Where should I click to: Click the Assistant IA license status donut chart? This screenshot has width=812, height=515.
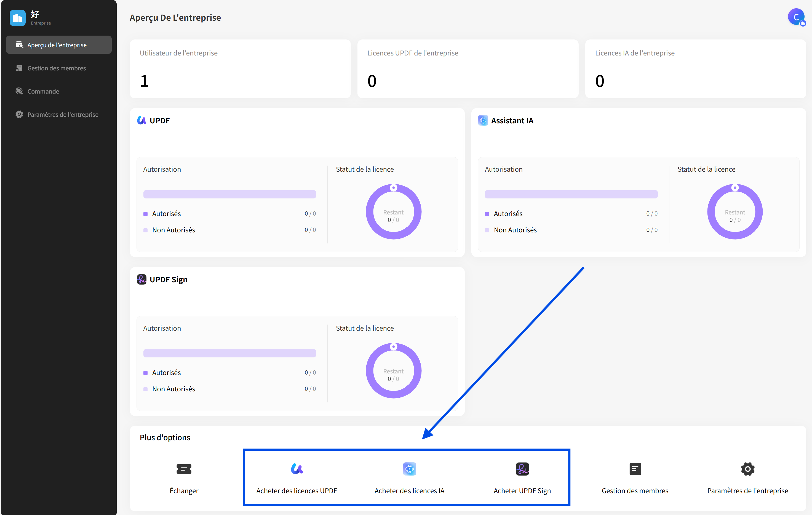(x=735, y=212)
